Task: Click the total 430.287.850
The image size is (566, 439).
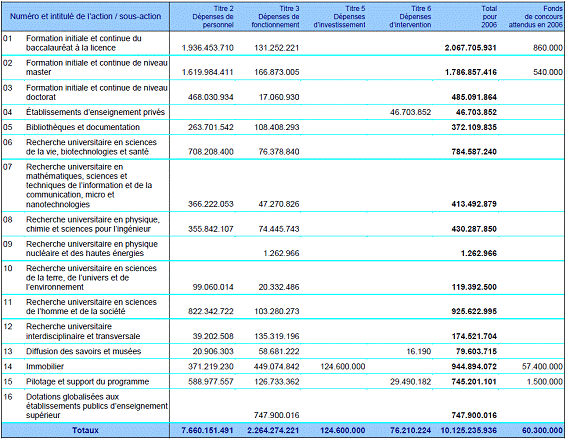Action: click(x=474, y=229)
